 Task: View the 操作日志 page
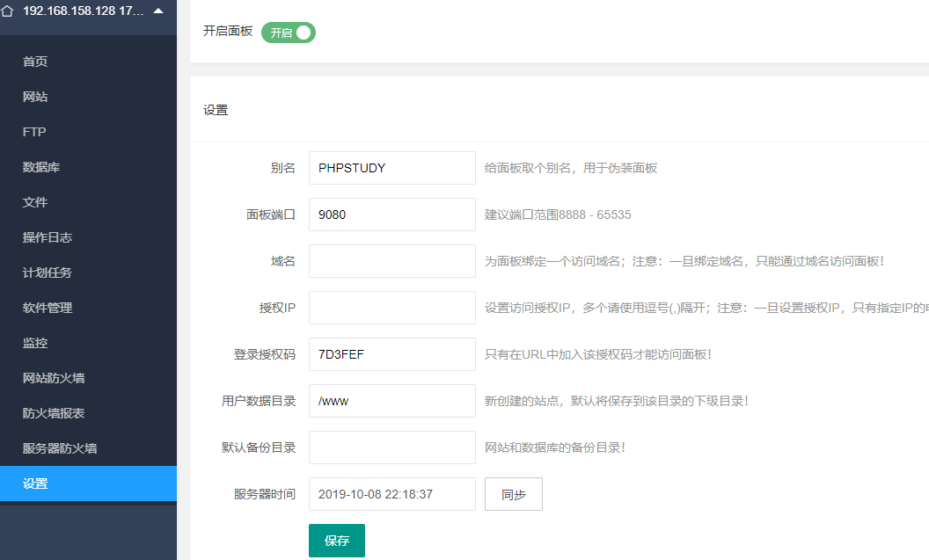coord(48,237)
